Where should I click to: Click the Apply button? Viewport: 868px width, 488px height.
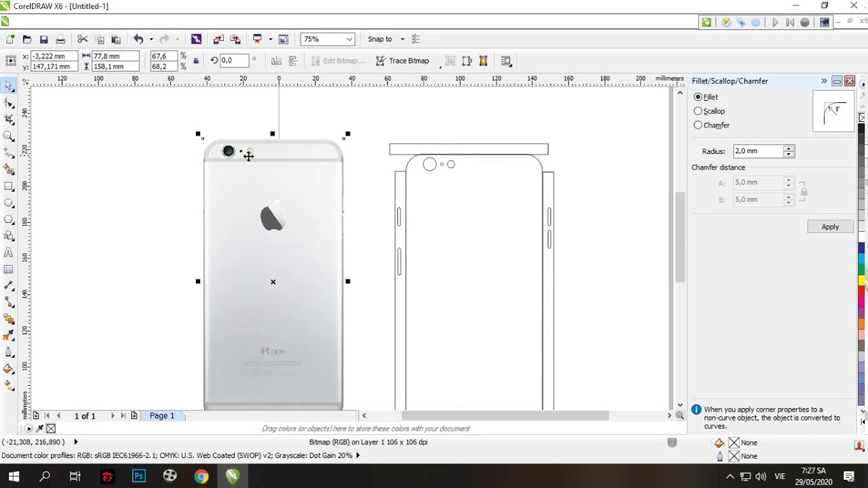[x=830, y=227]
